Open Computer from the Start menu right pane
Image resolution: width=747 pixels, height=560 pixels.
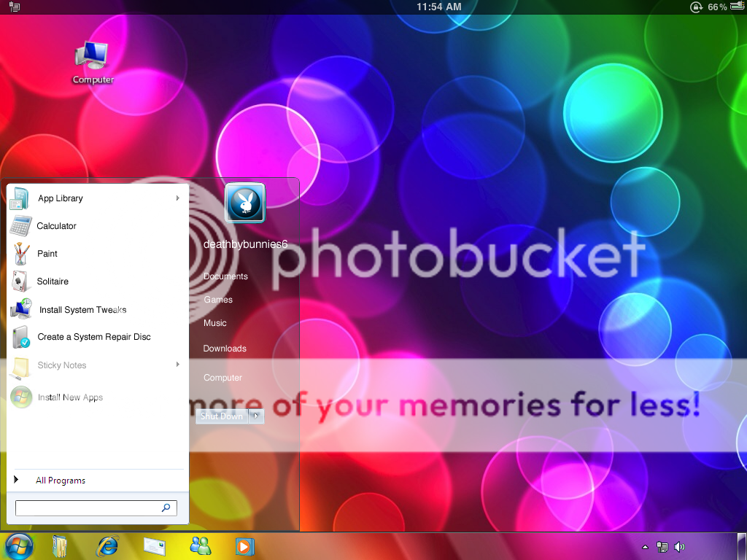coord(223,378)
